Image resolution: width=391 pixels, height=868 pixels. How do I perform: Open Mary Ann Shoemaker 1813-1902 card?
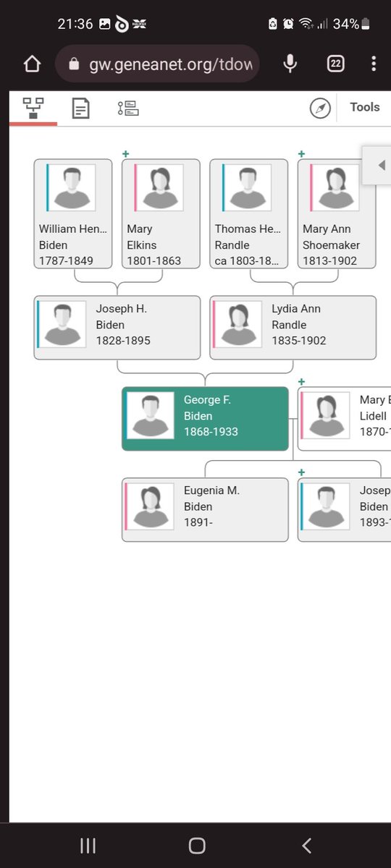tap(337, 214)
